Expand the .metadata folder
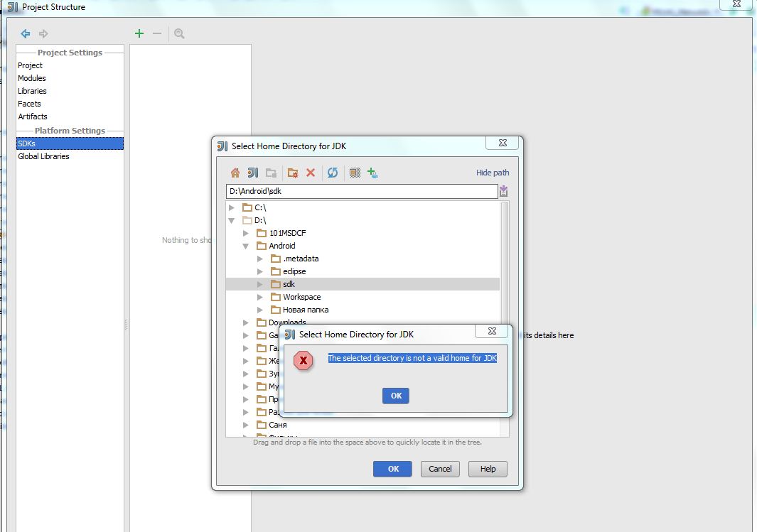 pos(259,259)
